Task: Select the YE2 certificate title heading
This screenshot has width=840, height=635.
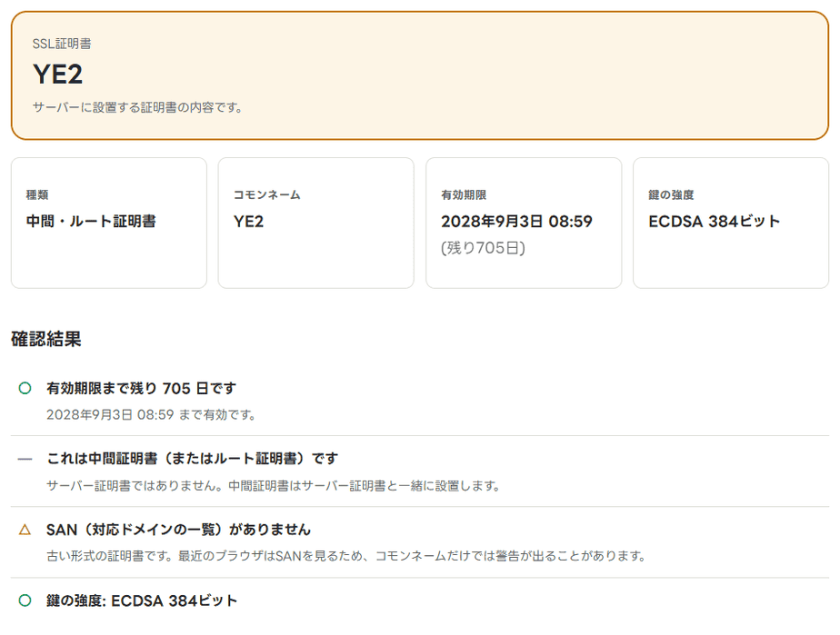Action: (58, 74)
